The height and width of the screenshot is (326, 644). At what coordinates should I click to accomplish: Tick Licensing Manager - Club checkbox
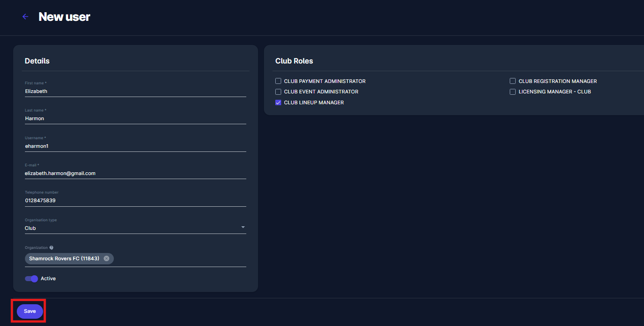(x=512, y=92)
